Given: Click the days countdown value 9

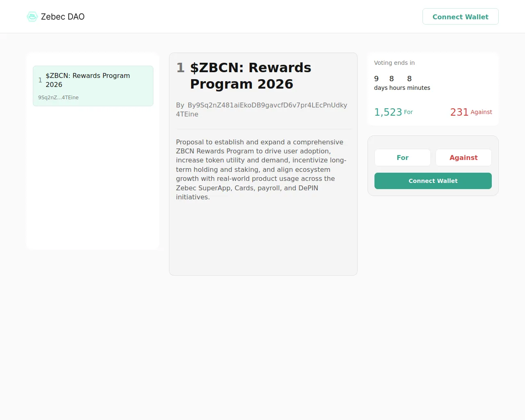Looking at the screenshot, I should pos(377,78).
